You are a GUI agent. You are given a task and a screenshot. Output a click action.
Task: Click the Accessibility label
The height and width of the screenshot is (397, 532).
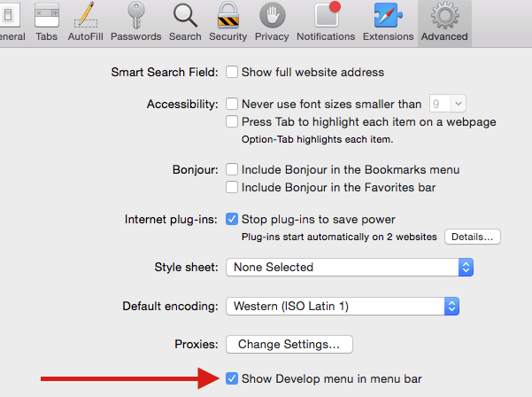[182, 104]
